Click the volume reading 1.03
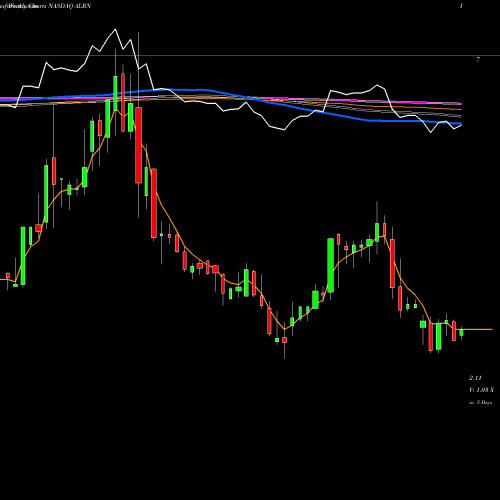The height and width of the screenshot is (500, 500). 482,390
